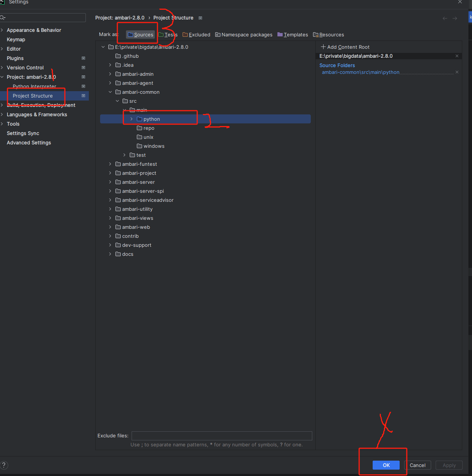The image size is (472, 476).
Task: Click Add Content Root
Action: [x=345, y=47]
